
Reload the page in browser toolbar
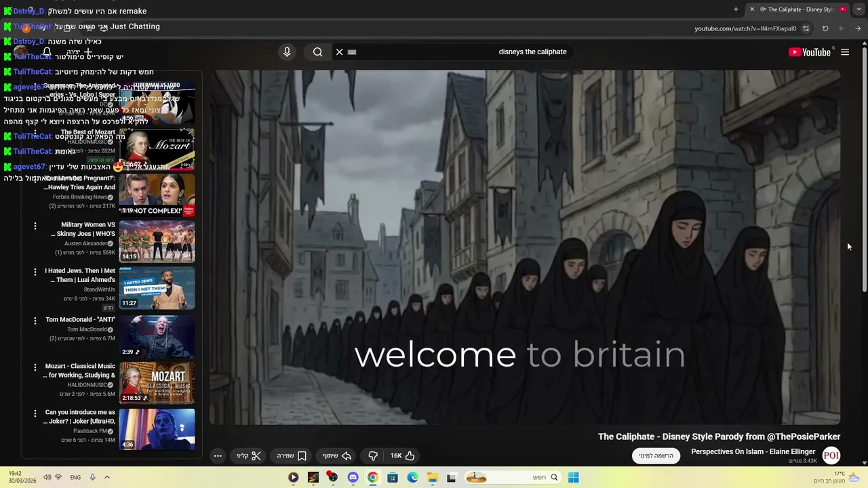coord(825,28)
